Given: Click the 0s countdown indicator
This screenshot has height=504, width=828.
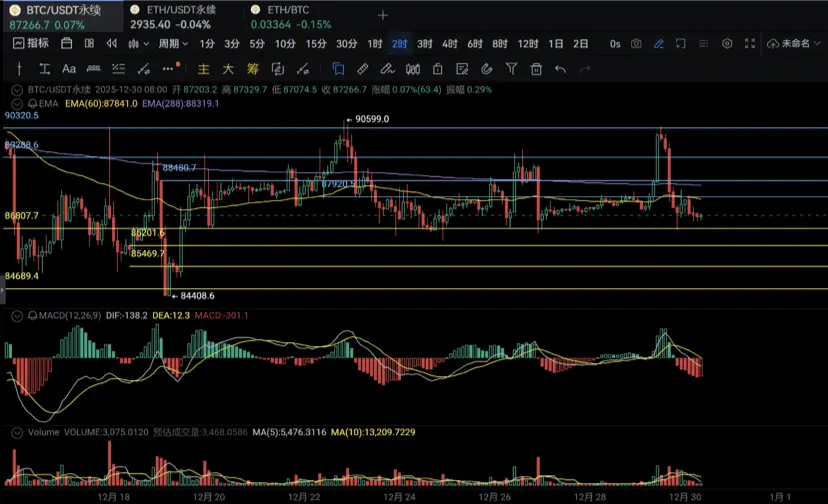Looking at the screenshot, I should [615, 44].
